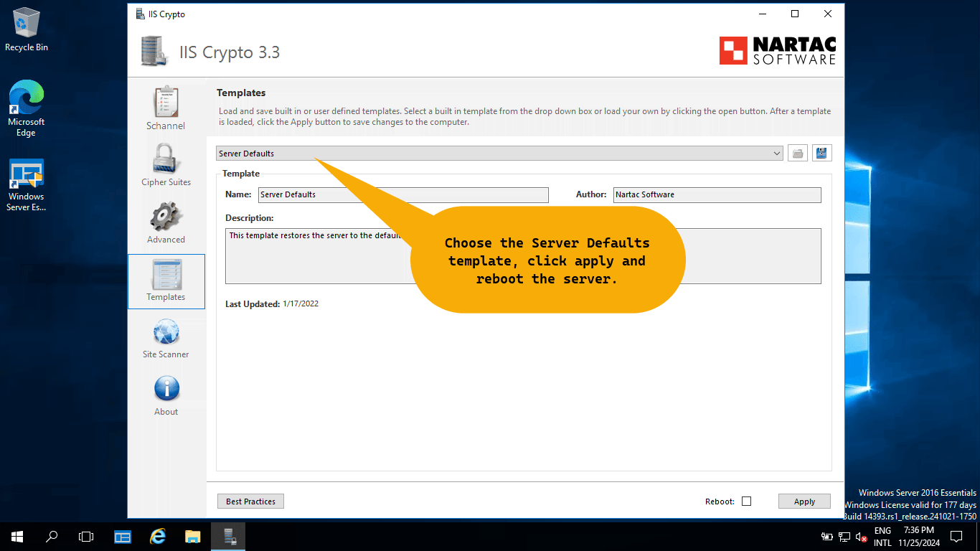Click the Apply button

[x=804, y=501]
